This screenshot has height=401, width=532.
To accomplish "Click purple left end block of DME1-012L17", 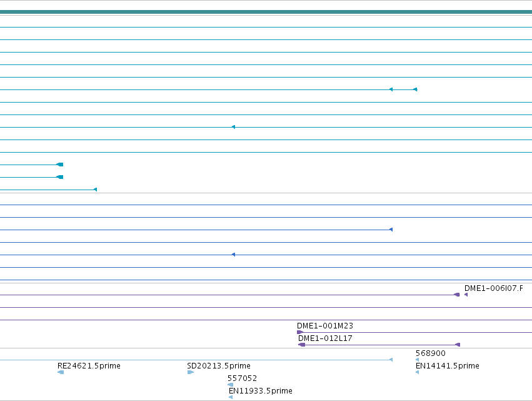I will pyautogui.click(x=301, y=345).
